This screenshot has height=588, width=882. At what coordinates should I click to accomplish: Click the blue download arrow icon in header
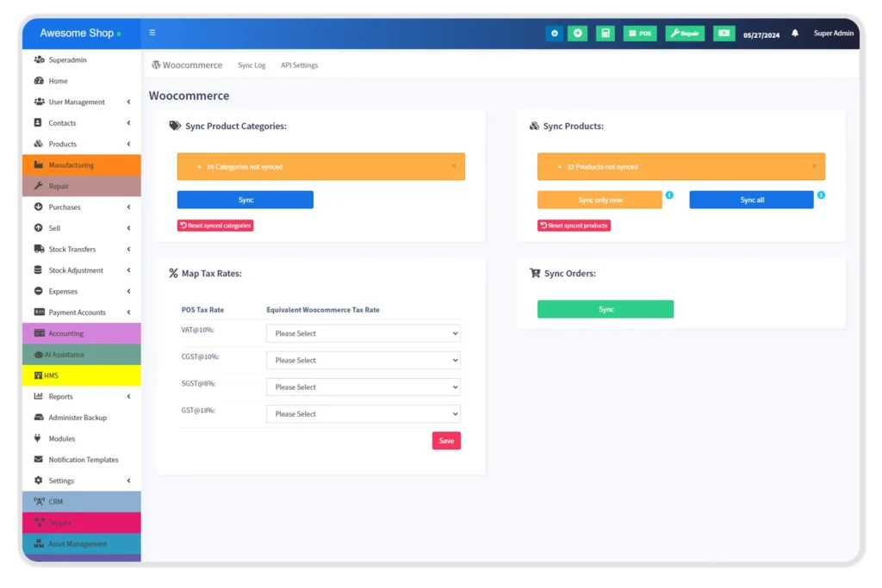[554, 34]
